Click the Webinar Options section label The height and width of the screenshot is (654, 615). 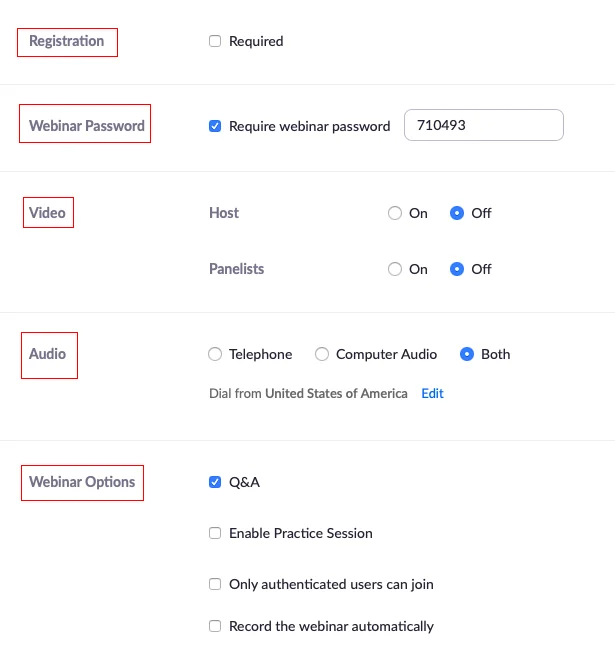point(82,482)
